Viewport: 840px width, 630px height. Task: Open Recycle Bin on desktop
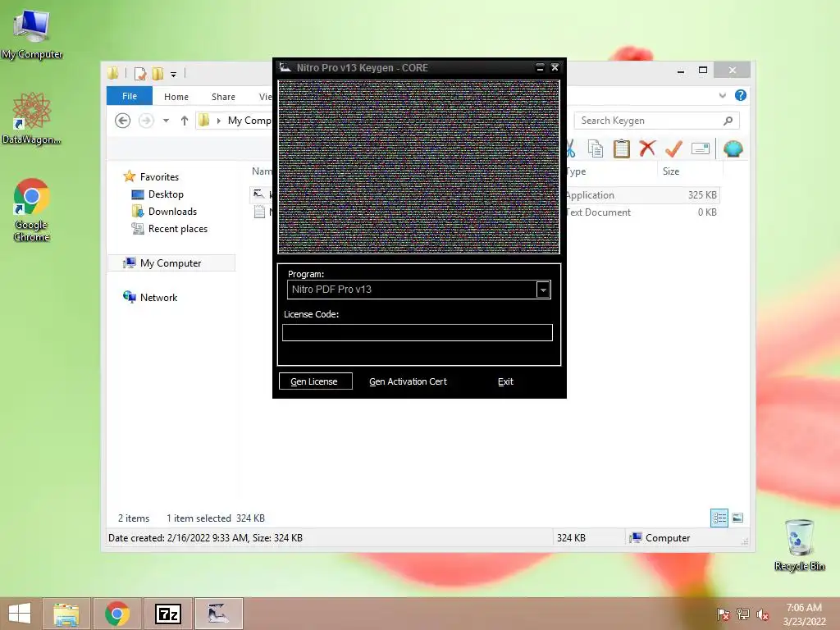pos(799,545)
